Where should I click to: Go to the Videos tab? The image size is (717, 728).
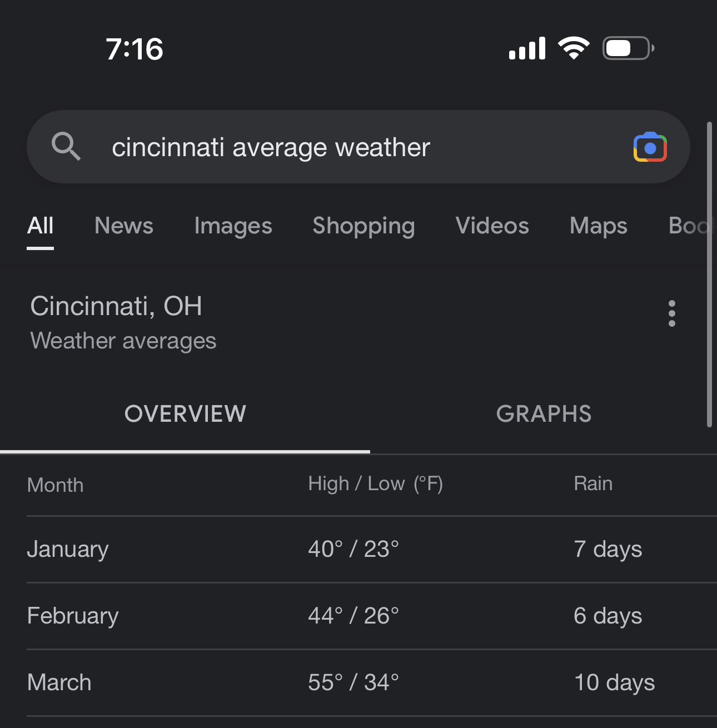click(x=492, y=226)
